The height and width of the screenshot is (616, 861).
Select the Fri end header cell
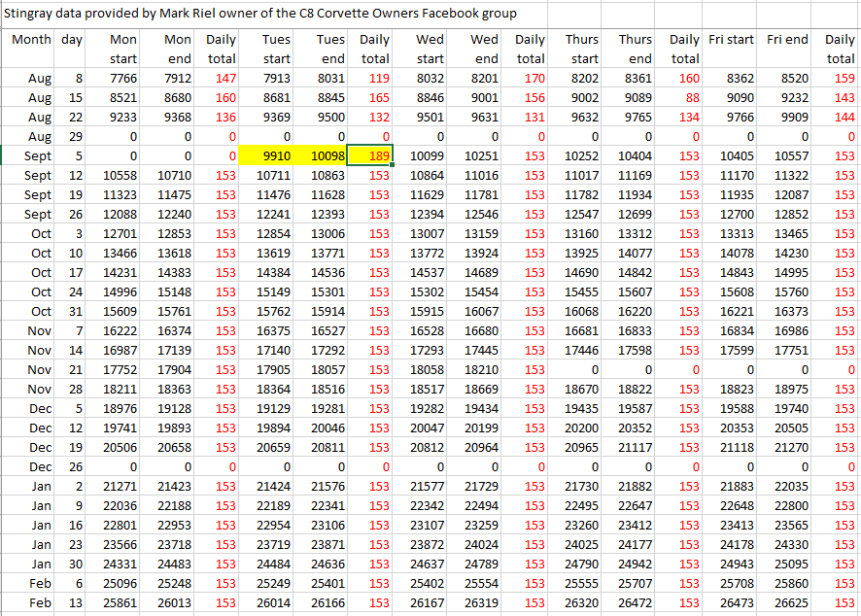tap(787, 40)
